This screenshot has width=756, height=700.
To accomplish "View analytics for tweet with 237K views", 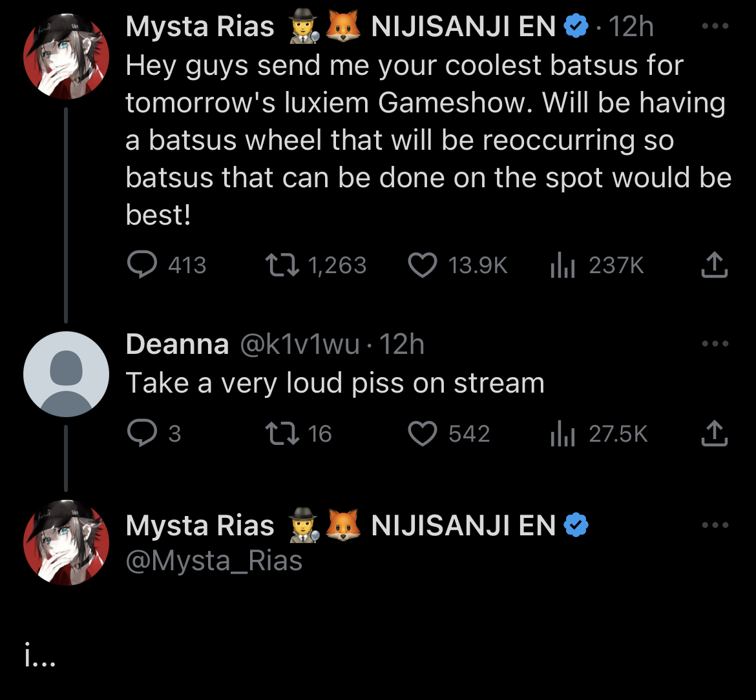I will [x=562, y=265].
